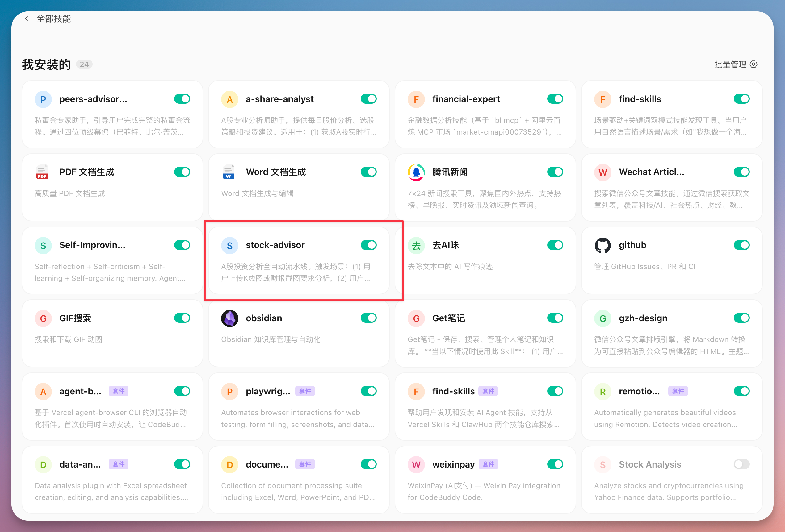This screenshot has height=532, width=785.
Task: Click description '搜索和下载 GIF 动图'
Action: point(69,339)
